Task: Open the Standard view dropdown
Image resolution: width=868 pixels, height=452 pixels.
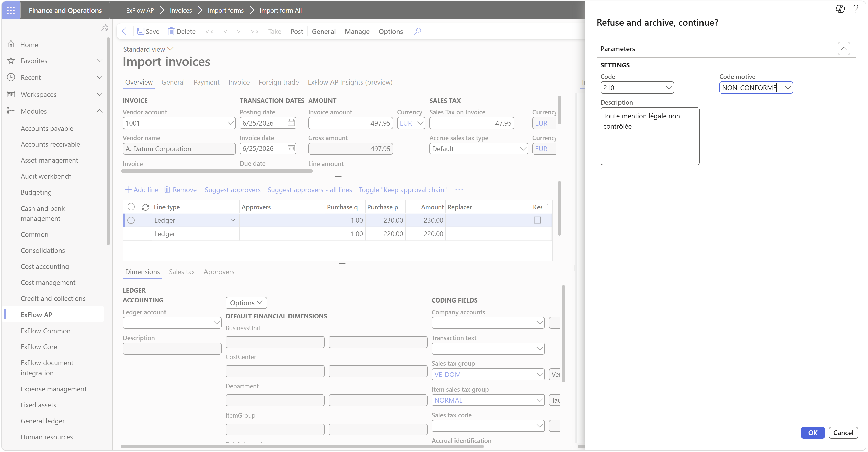Action: click(x=148, y=49)
